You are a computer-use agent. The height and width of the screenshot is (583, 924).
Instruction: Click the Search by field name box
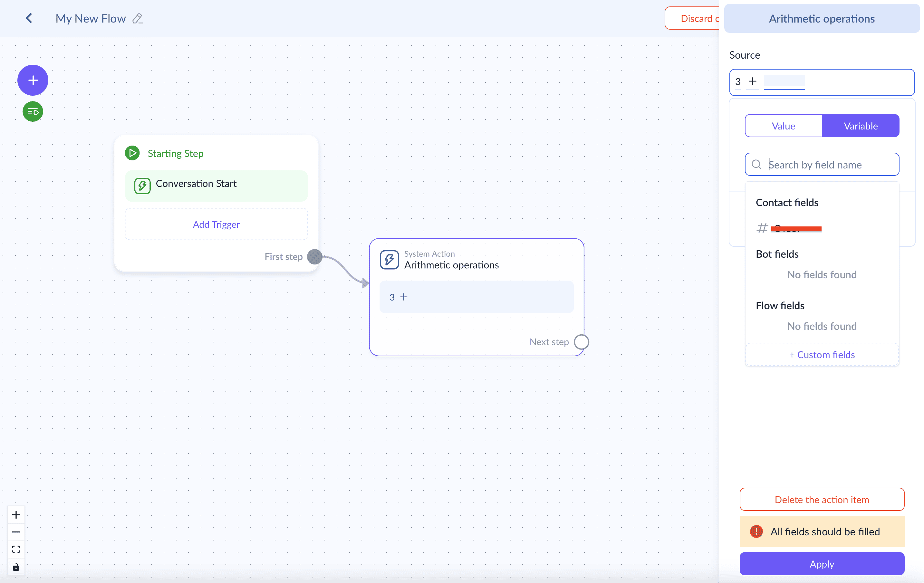[x=822, y=165]
